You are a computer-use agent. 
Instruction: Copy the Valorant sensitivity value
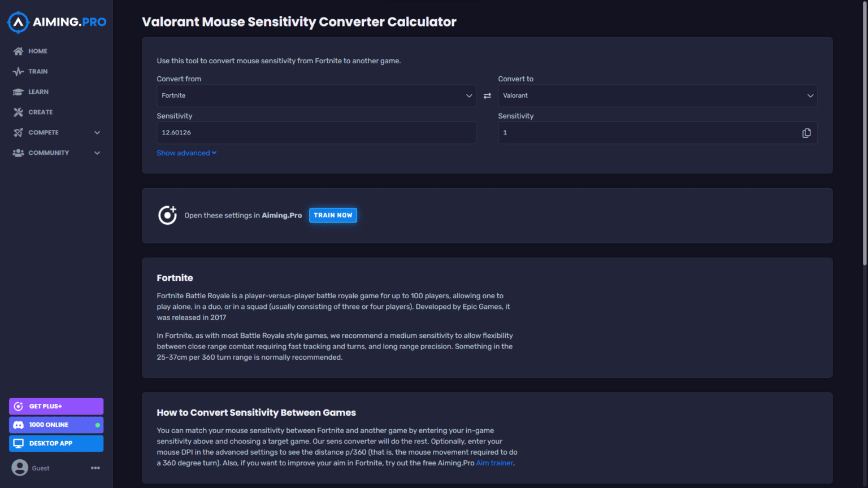[806, 132]
